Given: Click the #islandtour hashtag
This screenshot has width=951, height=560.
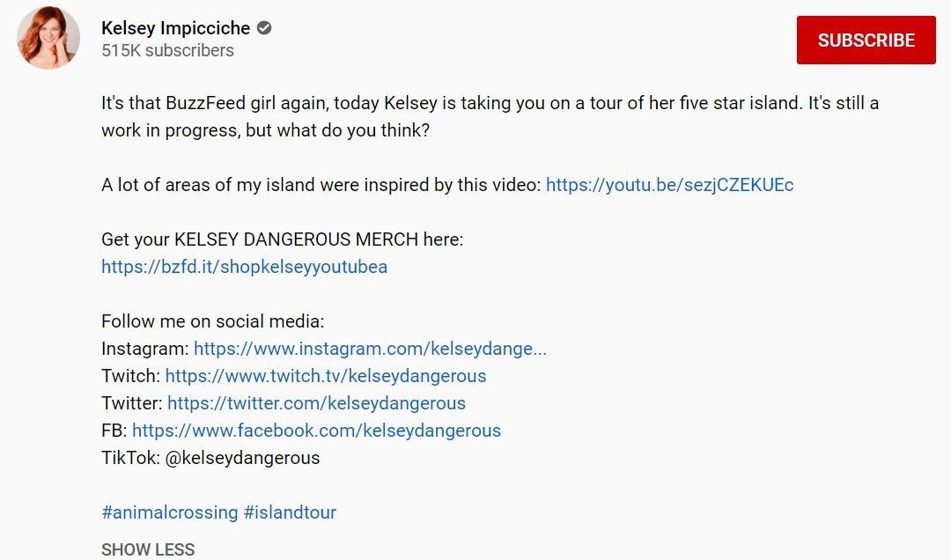Looking at the screenshot, I should (290, 512).
